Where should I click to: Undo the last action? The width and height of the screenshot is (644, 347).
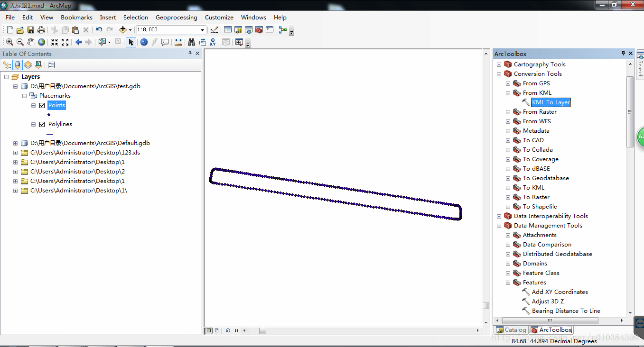[99, 30]
